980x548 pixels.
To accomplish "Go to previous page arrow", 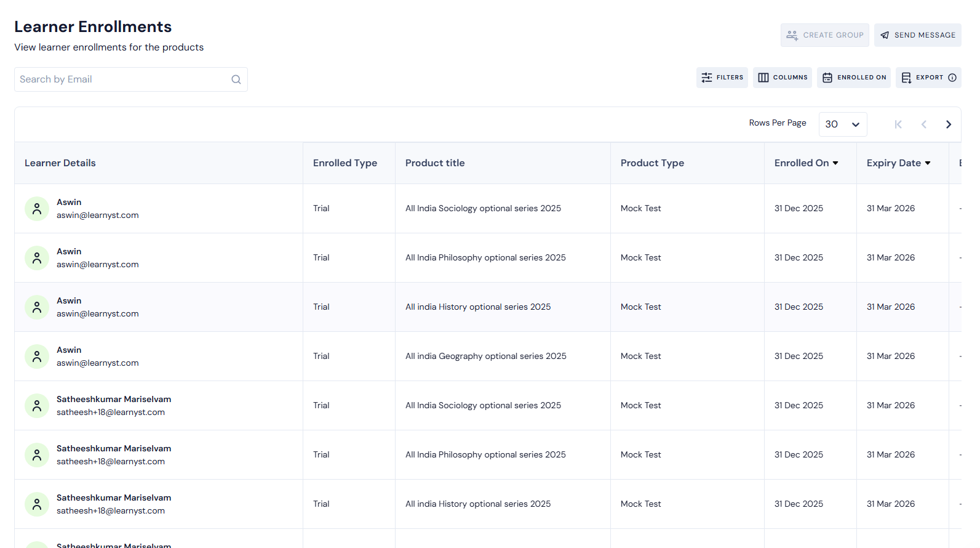I will coord(923,124).
